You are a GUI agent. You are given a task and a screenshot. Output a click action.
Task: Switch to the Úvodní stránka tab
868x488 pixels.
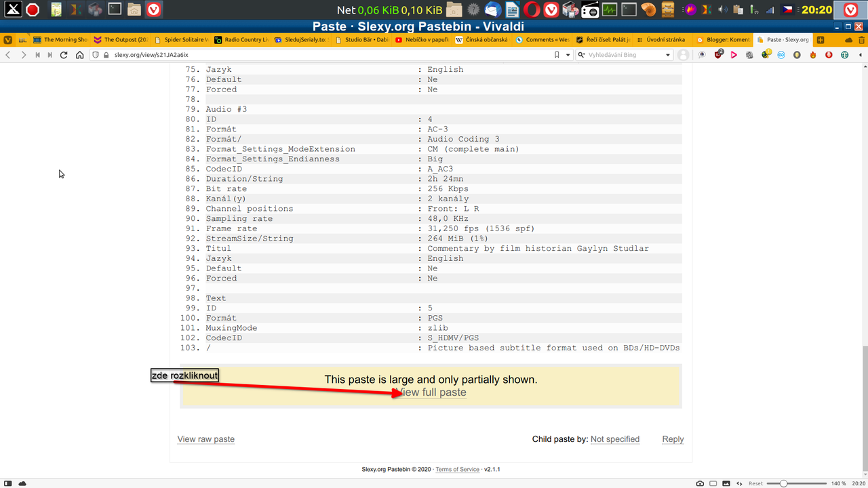tap(664, 39)
